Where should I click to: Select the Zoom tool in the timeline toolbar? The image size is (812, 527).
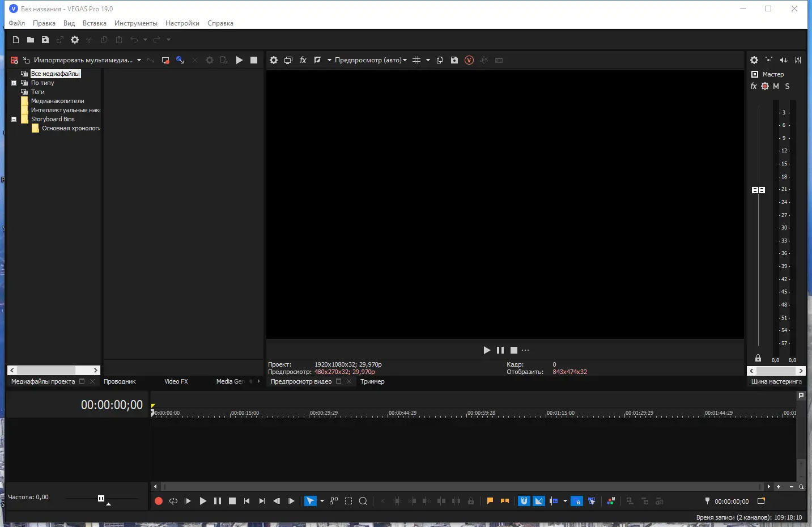pos(364,501)
